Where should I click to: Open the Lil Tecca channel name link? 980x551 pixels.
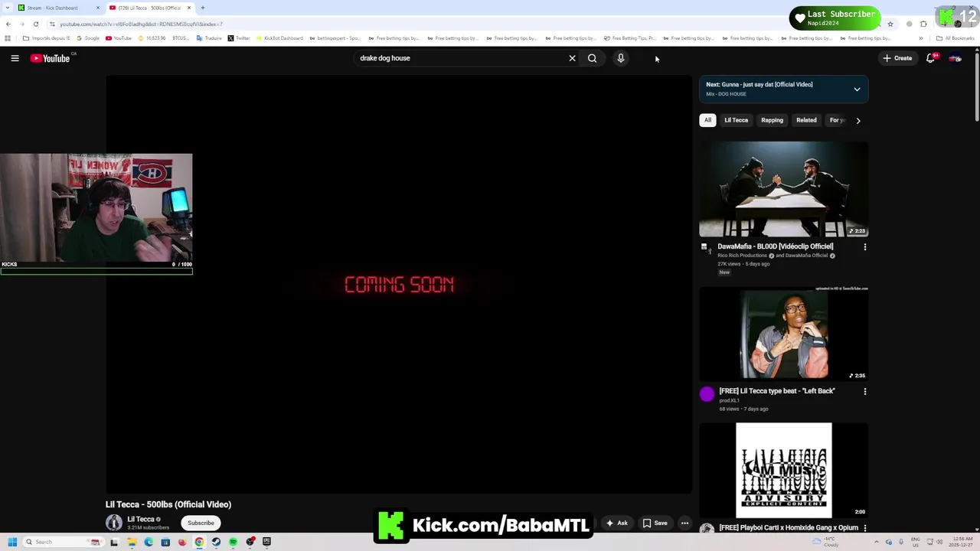(140, 520)
